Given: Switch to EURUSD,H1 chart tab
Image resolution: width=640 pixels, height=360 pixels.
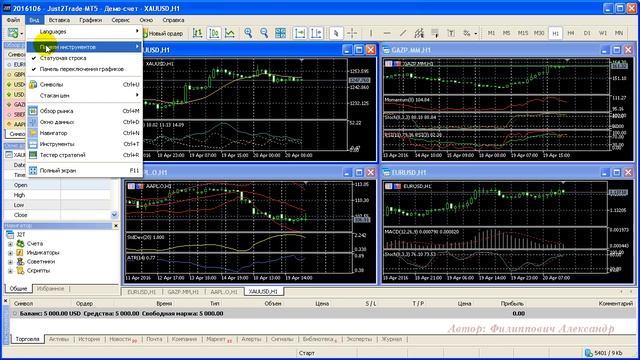Looking at the screenshot, I should click(x=142, y=292).
